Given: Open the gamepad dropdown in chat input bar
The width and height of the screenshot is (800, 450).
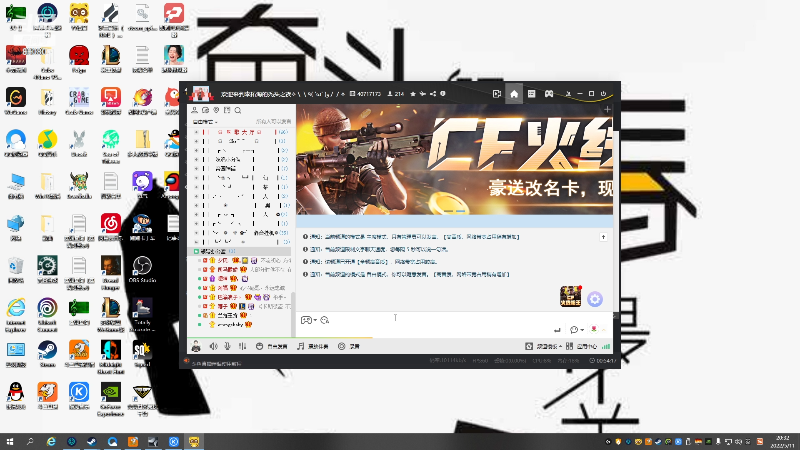Looking at the screenshot, I should 309,320.
